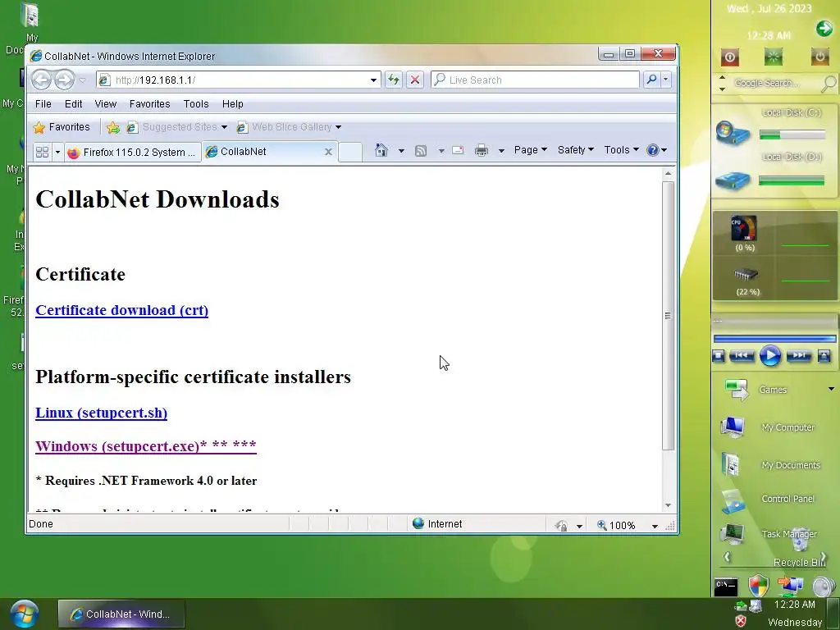The height and width of the screenshot is (630, 840).
Task: Click the IE Back navigation button
Action: point(41,80)
